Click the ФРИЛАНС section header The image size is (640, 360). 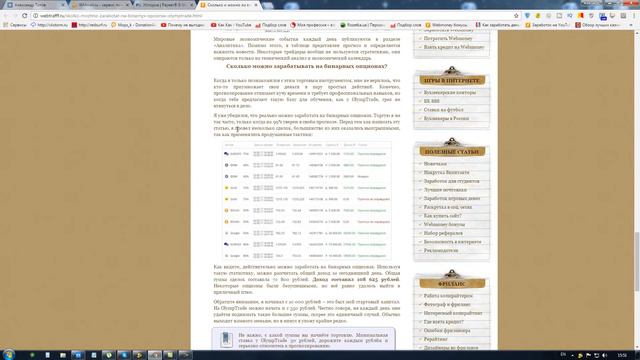[x=452, y=283]
